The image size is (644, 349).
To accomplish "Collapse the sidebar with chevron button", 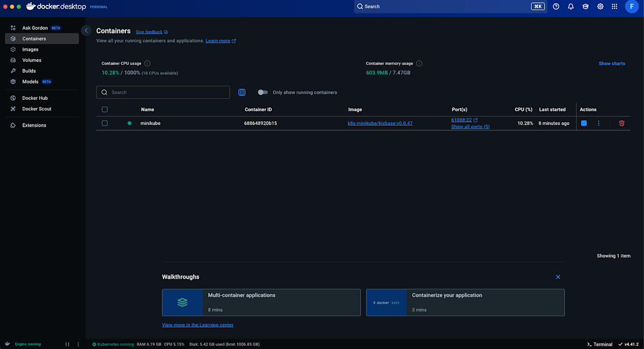I will click(86, 31).
